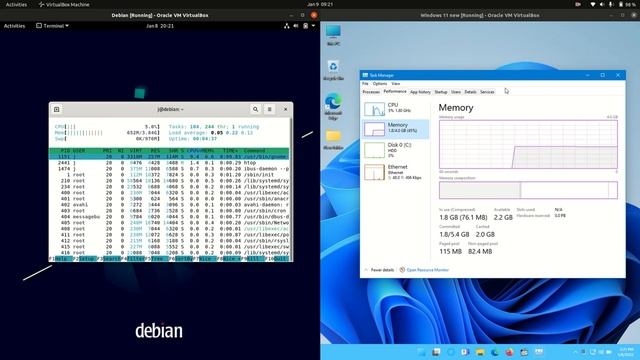
Task: Click the Debian power icon in the top bar
Action: [x=305, y=26]
